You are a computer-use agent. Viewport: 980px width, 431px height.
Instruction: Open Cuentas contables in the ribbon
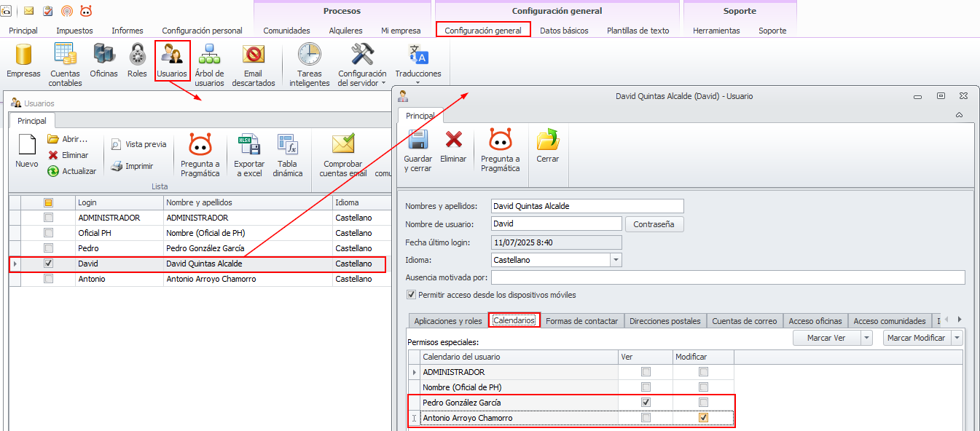point(66,64)
